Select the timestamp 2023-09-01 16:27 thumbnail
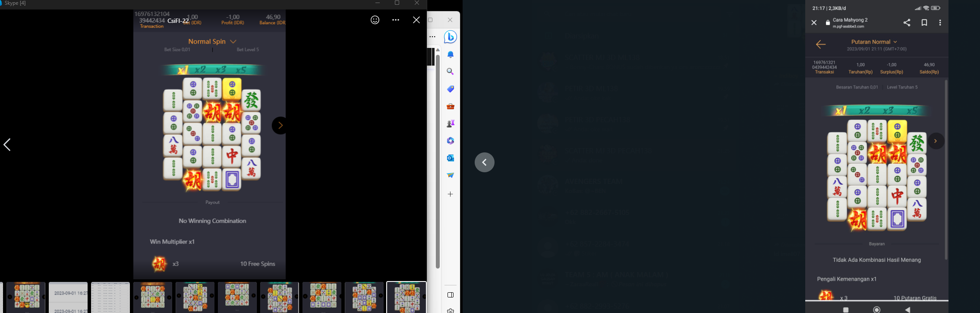This screenshot has width=980, height=313. [68, 297]
